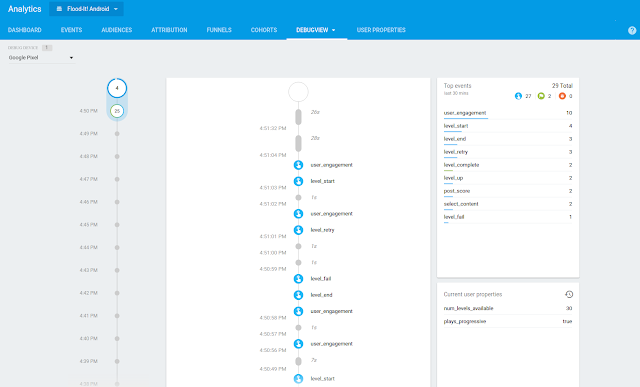The width and height of the screenshot is (640, 387).
Task: Click the Flood-It! Android app icon
Action: [59, 9]
